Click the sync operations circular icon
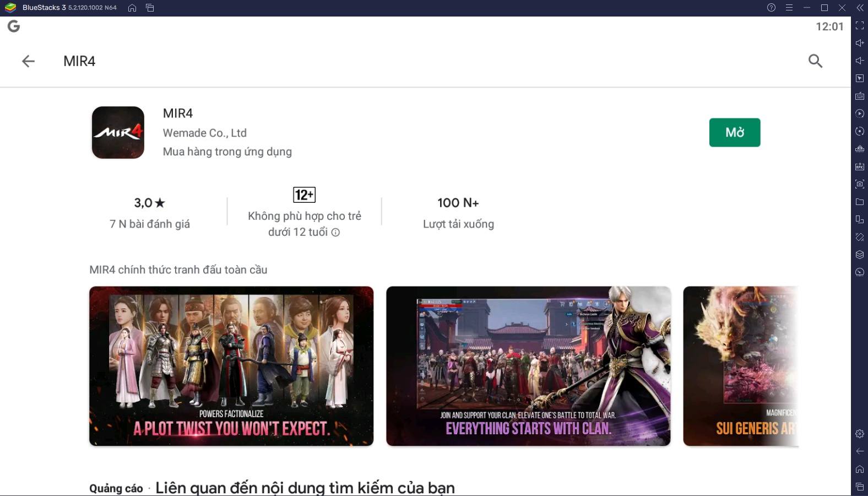Image resolution: width=868 pixels, height=496 pixels. [x=860, y=131]
